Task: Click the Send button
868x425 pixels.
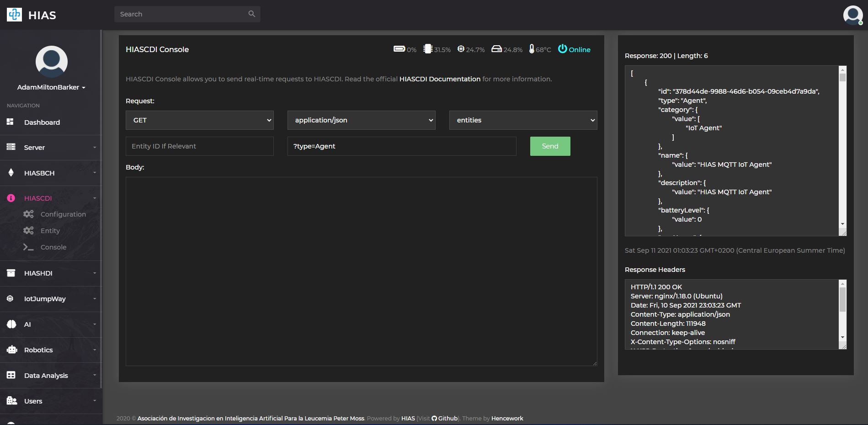Action: (x=550, y=146)
